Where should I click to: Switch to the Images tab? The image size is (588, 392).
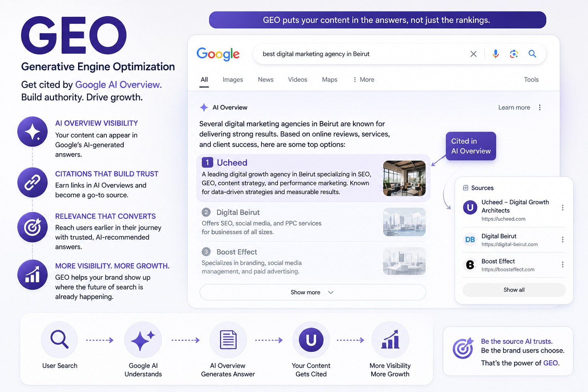[233, 80]
